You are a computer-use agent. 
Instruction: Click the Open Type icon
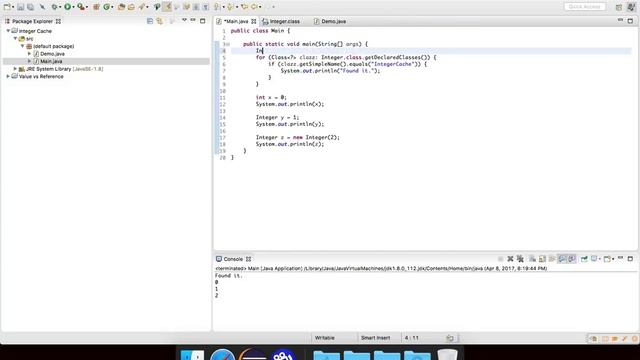pyautogui.click(x=121, y=7)
